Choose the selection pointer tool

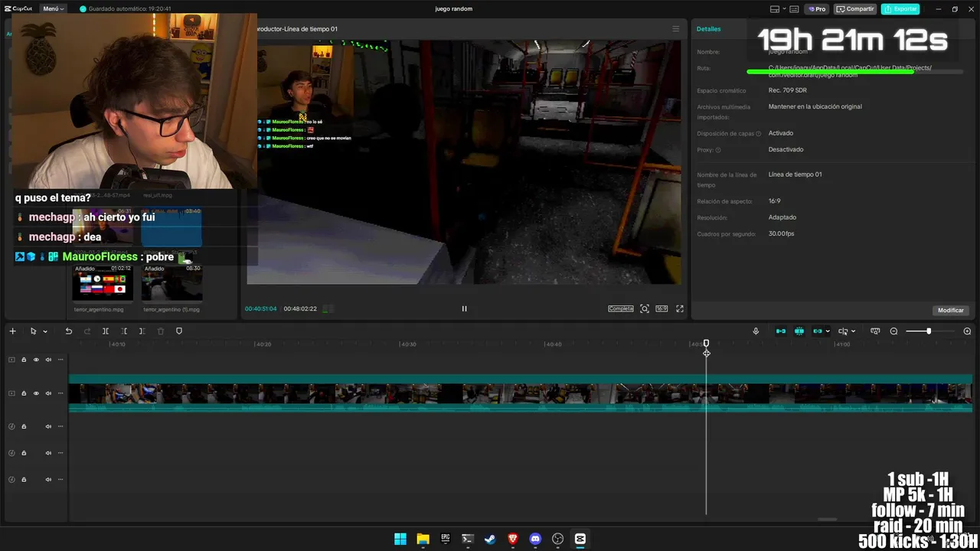pyautogui.click(x=33, y=331)
